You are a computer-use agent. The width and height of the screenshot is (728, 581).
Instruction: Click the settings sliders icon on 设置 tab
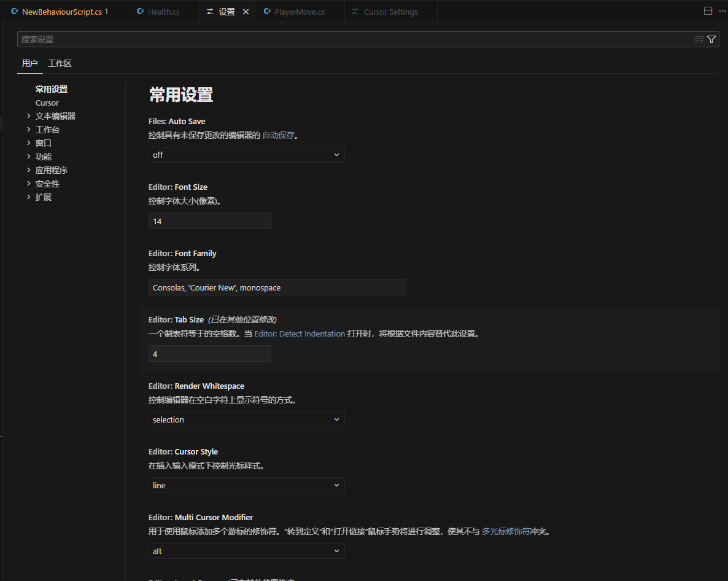pyautogui.click(x=210, y=12)
